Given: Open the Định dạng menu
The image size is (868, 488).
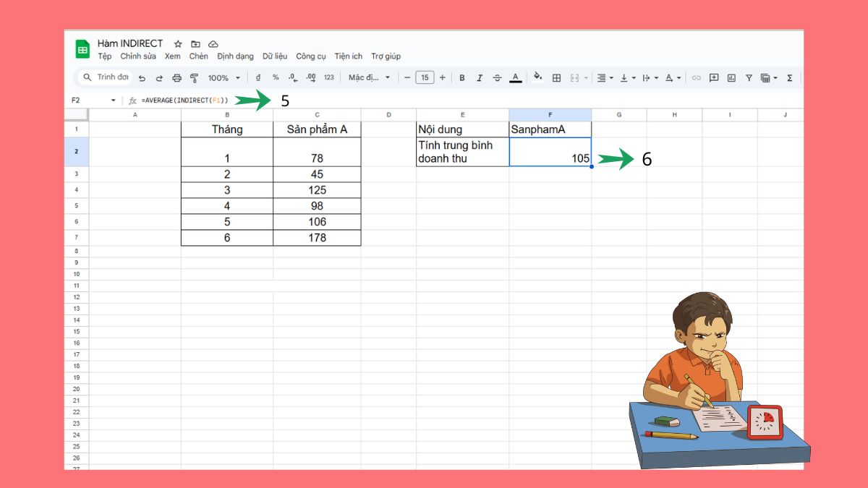Looking at the screenshot, I should click(235, 56).
